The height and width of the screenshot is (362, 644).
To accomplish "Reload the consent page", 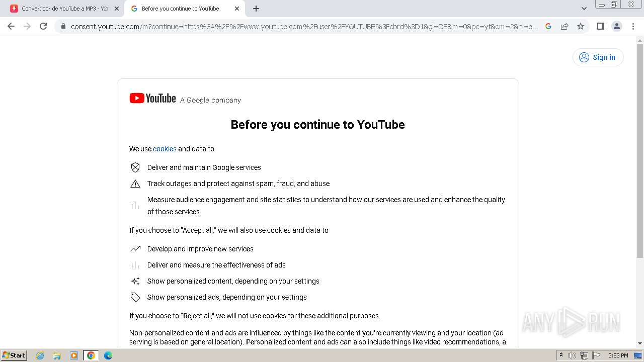I will (x=43, y=26).
